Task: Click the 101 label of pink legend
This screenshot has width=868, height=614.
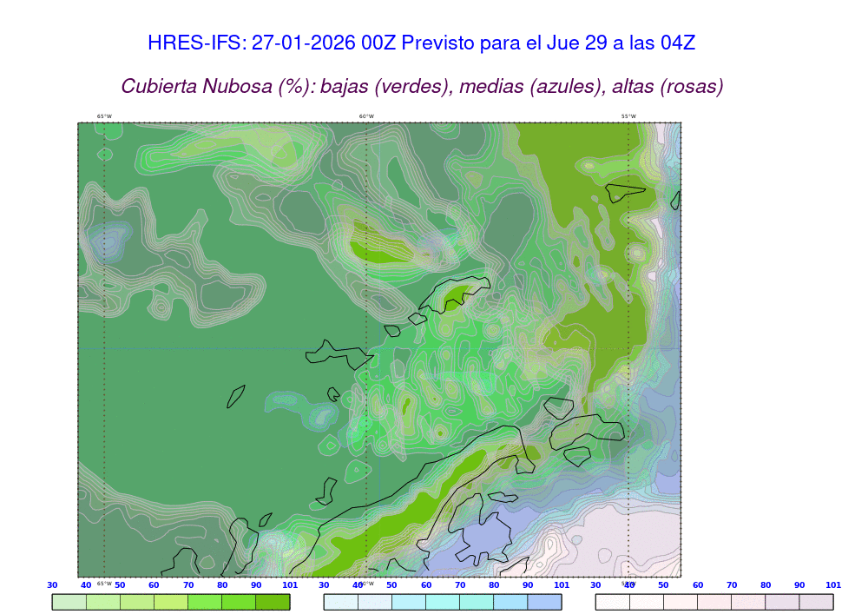Action: (833, 585)
